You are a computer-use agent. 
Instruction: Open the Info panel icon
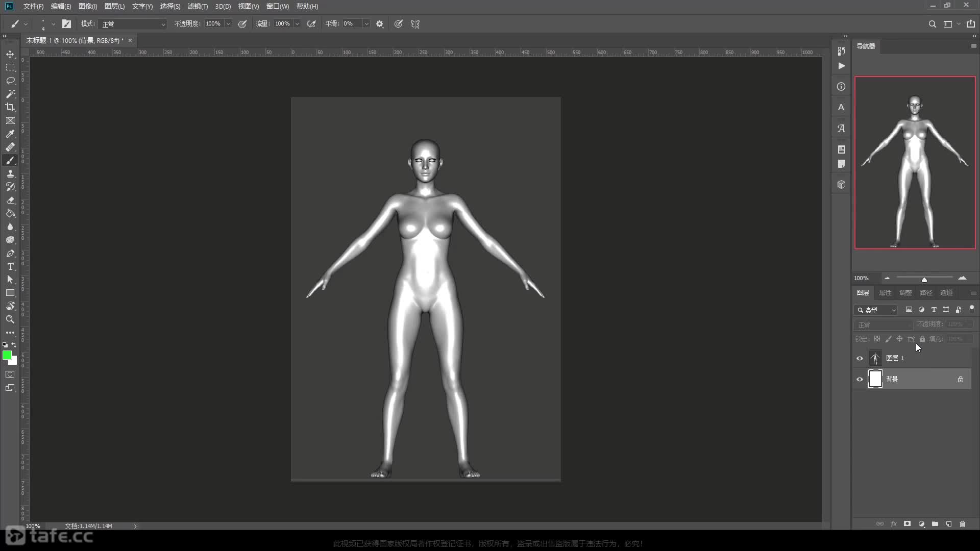tap(841, 87)
